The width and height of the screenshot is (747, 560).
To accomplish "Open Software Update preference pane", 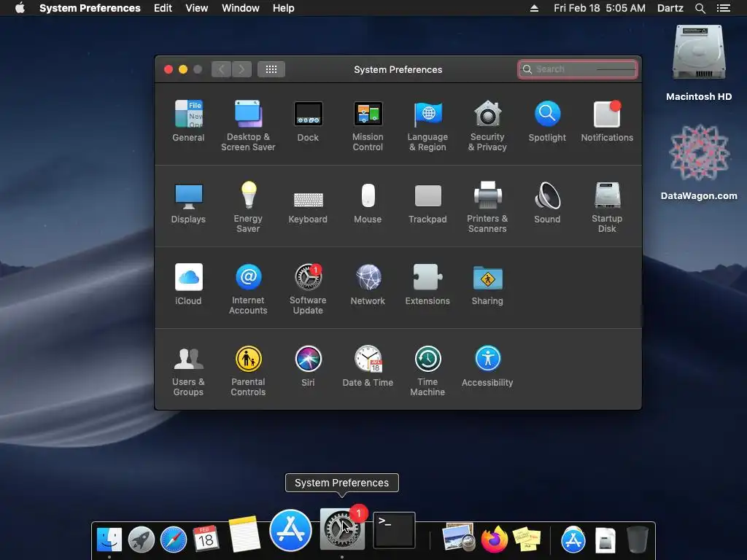I will [308, 289].
